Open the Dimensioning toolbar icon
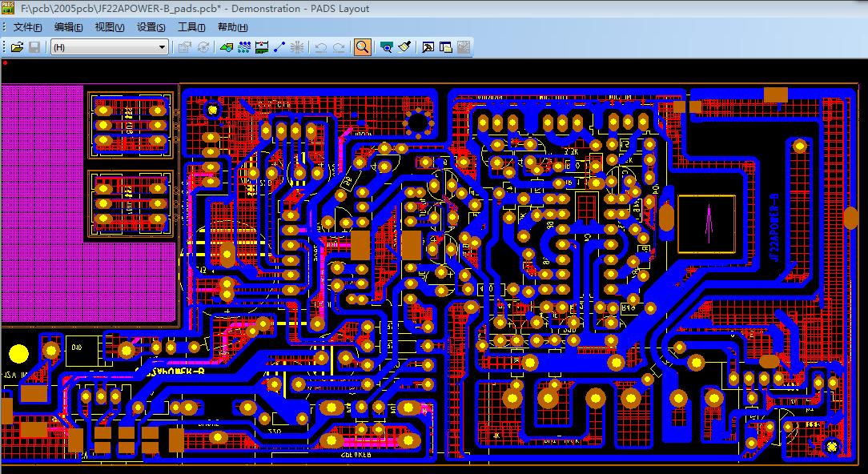 click(x=279, y=46)
